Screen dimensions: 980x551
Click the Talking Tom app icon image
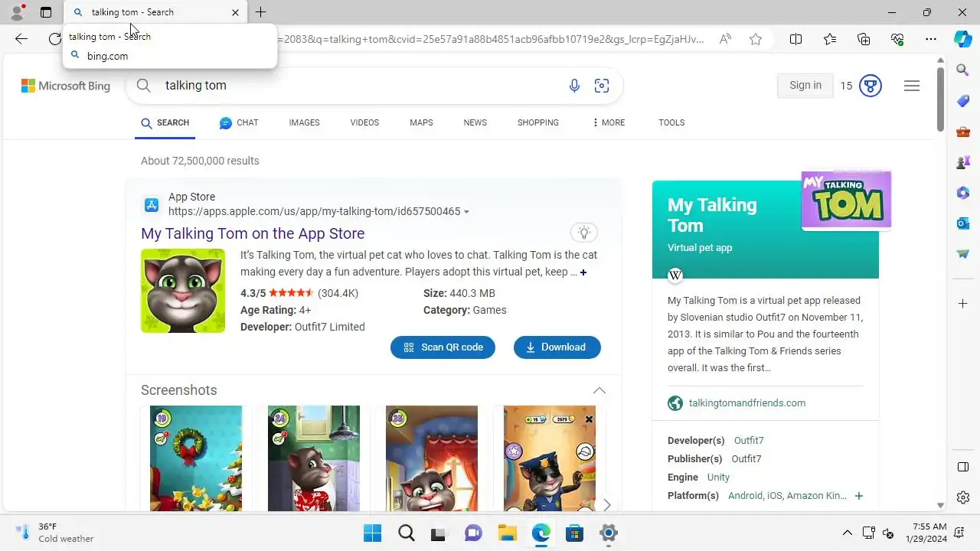pyautogui.click(x=183, y=291)
